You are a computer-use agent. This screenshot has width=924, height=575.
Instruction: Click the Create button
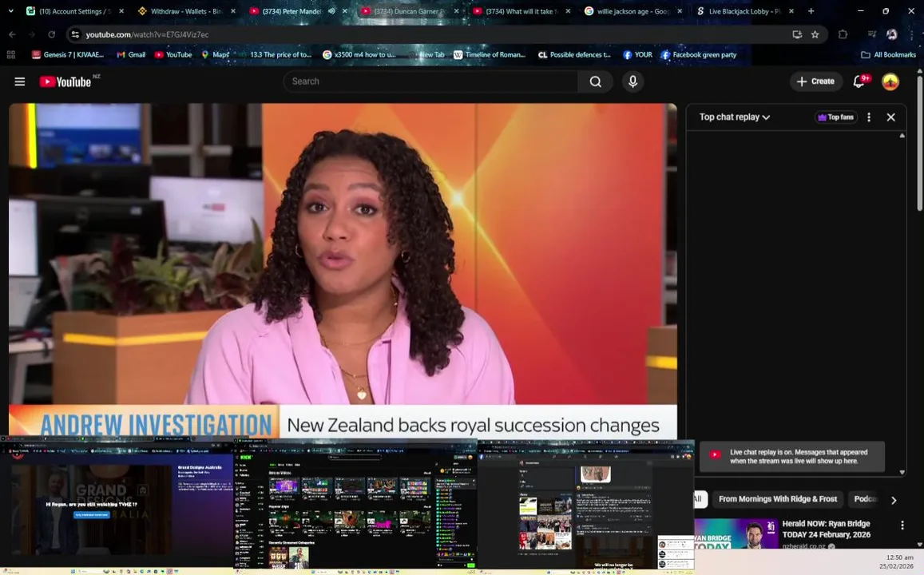pos(815,81)
